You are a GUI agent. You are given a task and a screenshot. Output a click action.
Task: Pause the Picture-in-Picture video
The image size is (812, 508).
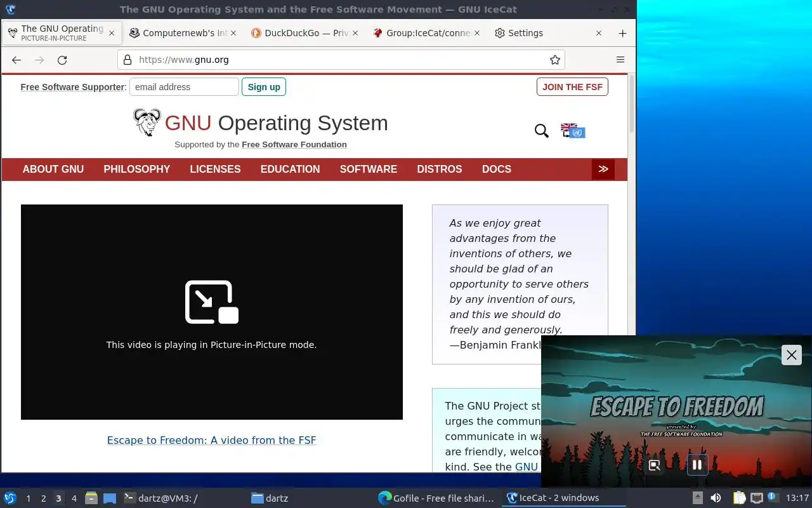697,465
